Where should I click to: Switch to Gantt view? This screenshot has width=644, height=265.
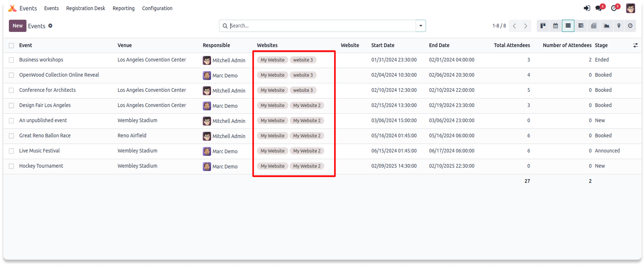point(580,26)
